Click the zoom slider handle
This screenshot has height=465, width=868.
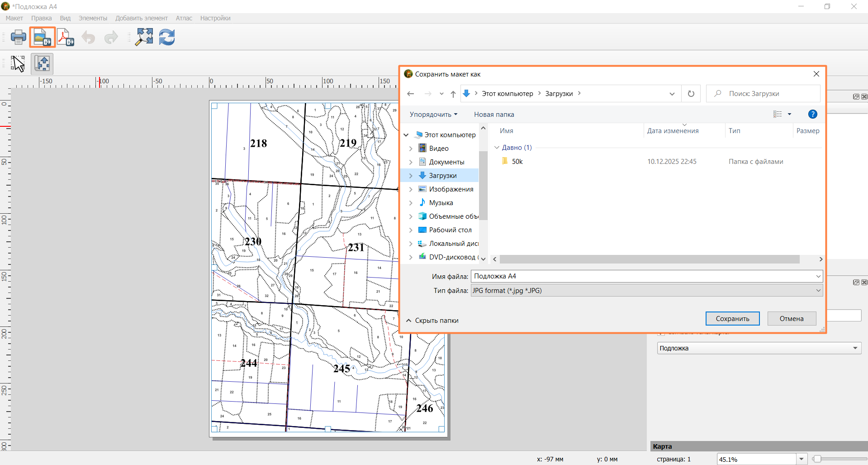[x=817, y=459]
